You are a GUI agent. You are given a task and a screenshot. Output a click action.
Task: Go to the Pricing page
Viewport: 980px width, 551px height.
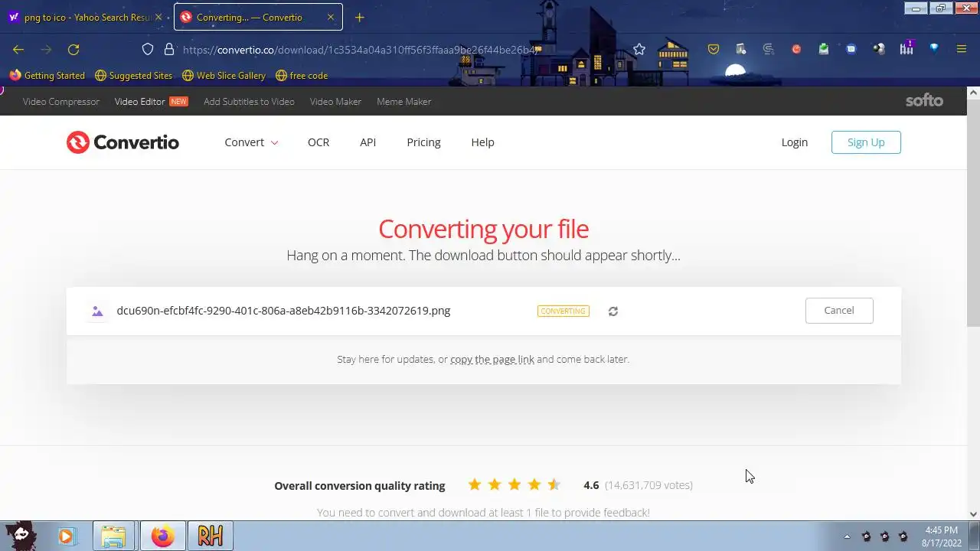coord(423,142)
